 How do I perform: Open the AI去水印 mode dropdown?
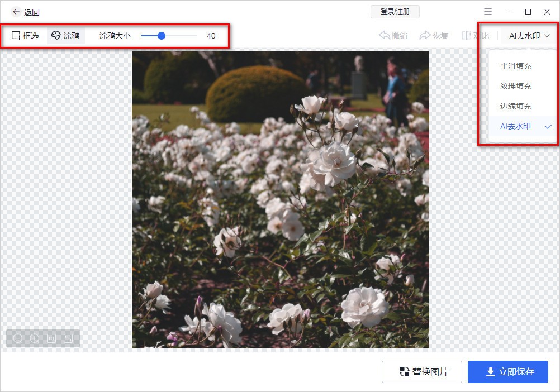pos(526,35)
